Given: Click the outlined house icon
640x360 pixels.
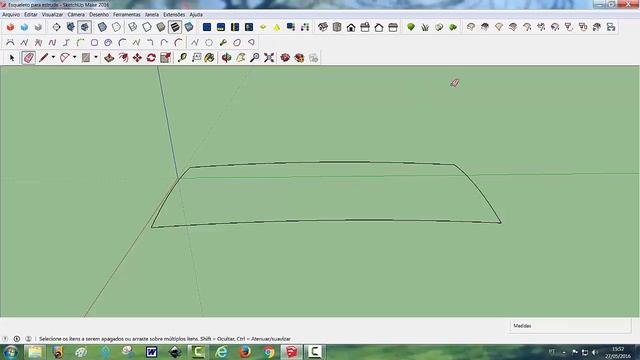Looking at the screenshot, I should [x=379, y=27].
